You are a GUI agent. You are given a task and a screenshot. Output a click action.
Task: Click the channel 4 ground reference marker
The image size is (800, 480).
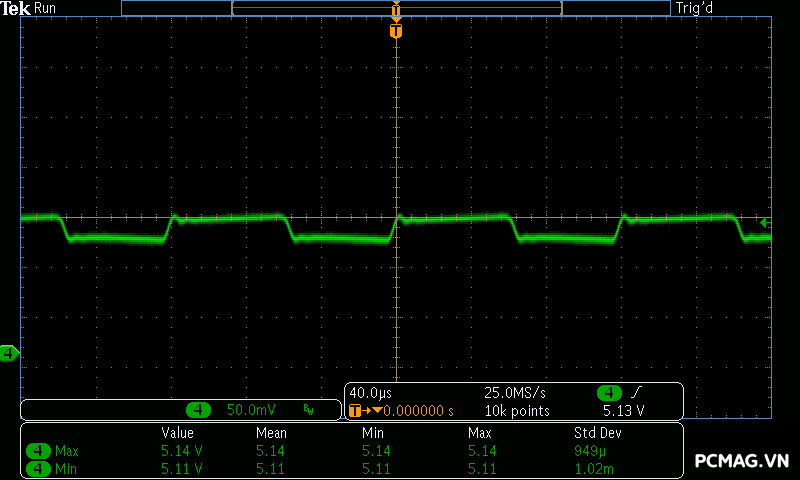pos(9,353)
